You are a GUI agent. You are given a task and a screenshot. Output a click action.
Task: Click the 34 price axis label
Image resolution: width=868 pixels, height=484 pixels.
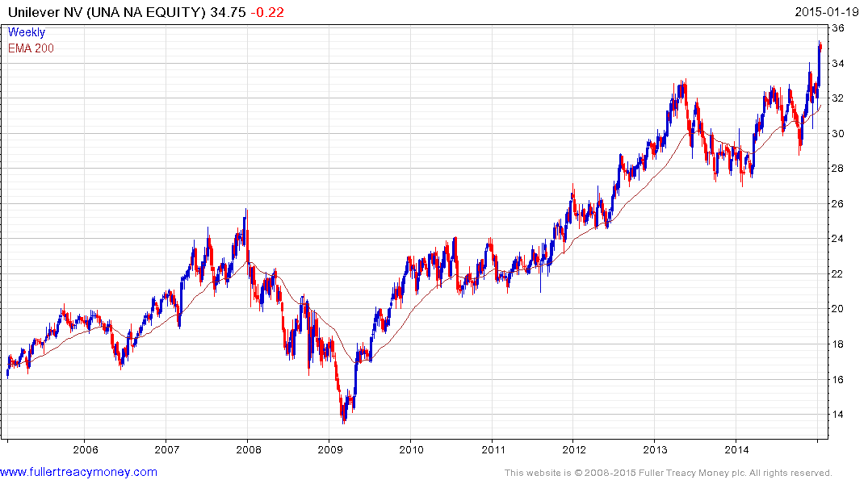click(x=838, y=64)
